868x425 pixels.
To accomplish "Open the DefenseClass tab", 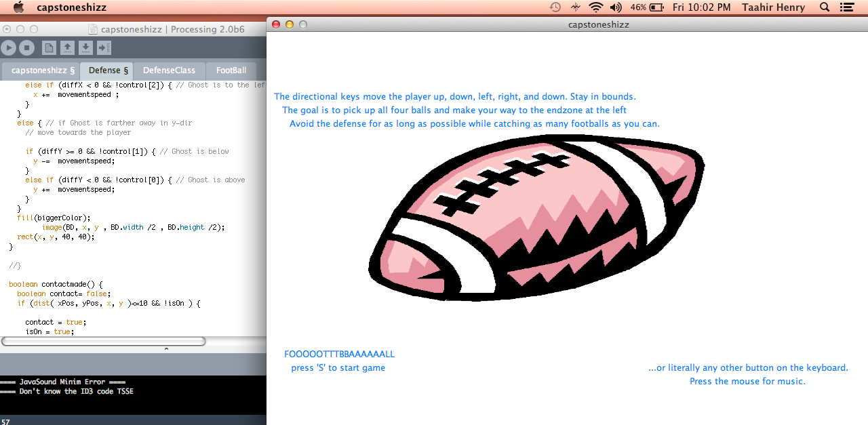I will click(x=169, y=70).
